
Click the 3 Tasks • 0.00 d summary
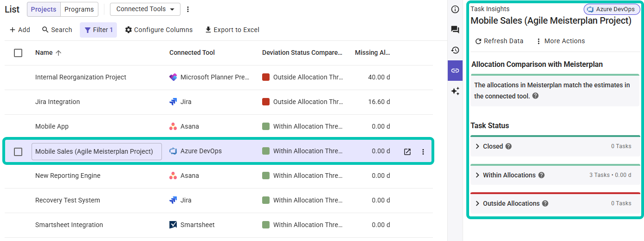pyautogui.click(x=610, y=176)
